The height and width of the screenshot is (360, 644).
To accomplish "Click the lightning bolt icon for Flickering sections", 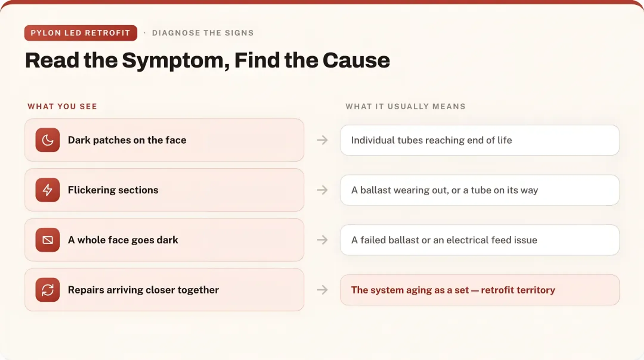I will click(47, 190).
